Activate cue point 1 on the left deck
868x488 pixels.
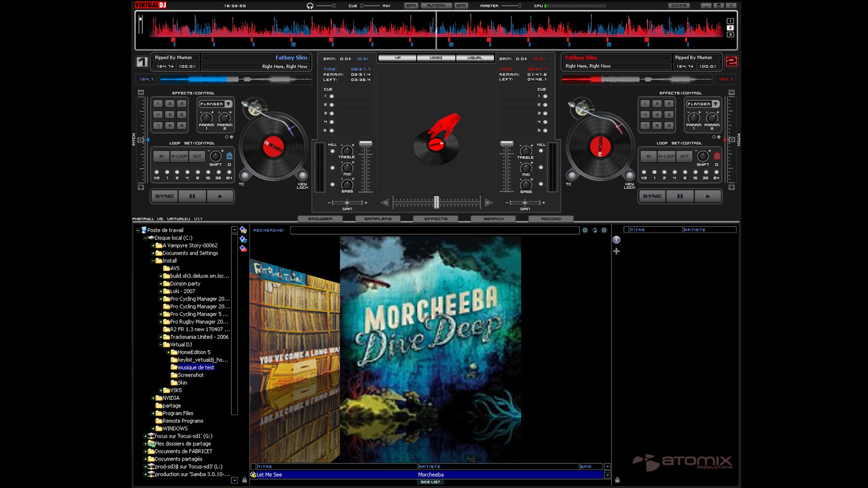332,96
